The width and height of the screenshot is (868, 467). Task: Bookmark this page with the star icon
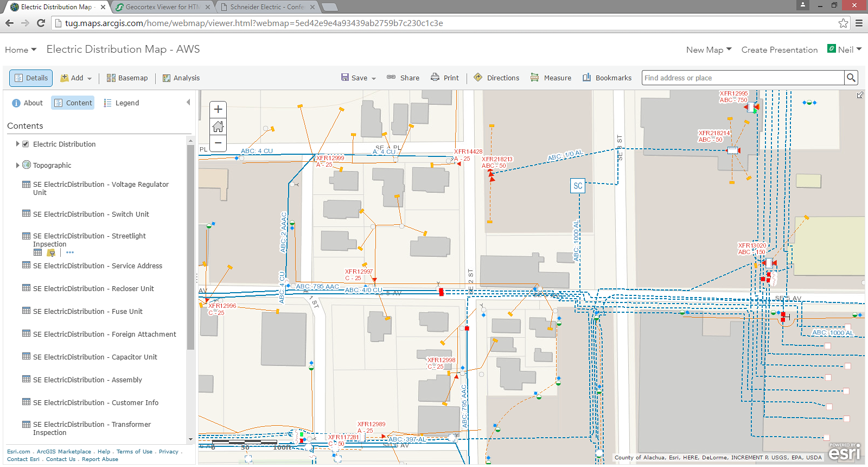(x=843, y=23)
